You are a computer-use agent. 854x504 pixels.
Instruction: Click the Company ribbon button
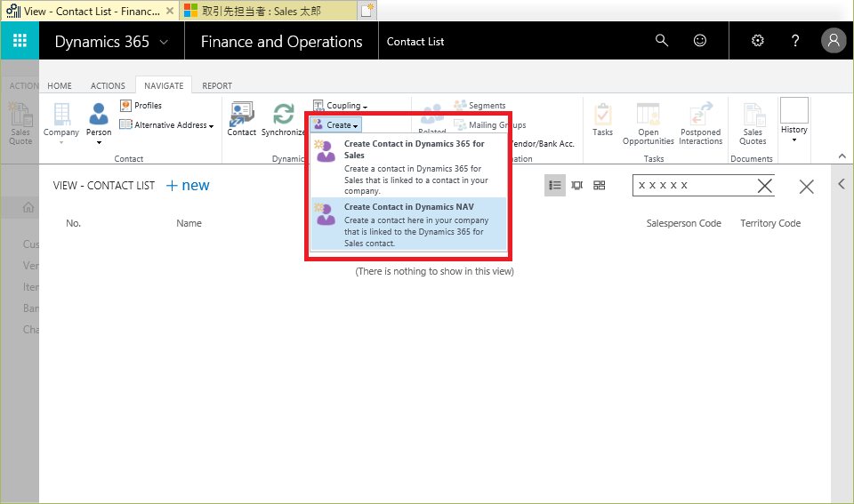tap(61, 123)
